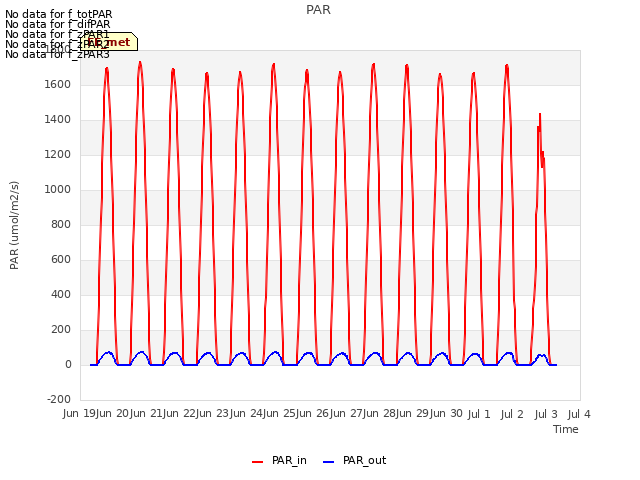Click the x-axis tick label 'Jul 4'
The width and height of the screenshot is (640, 480).
click(579, 415)
